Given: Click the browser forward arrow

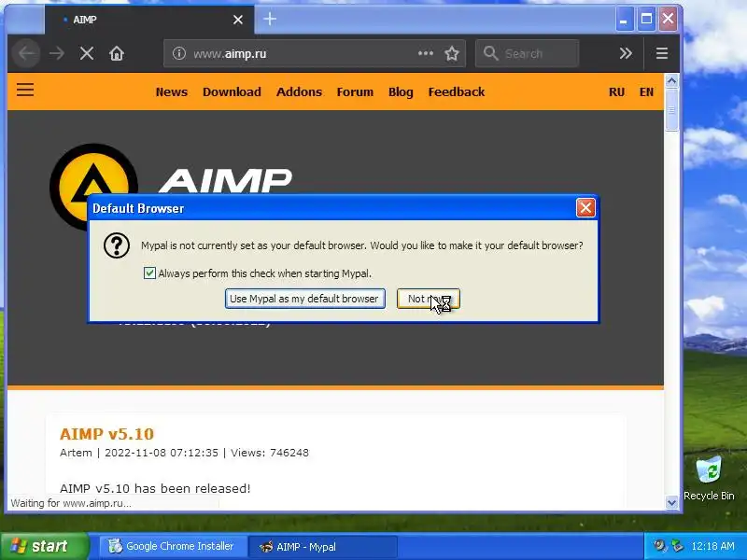Looking at the screenshot, I should (57, 53).
